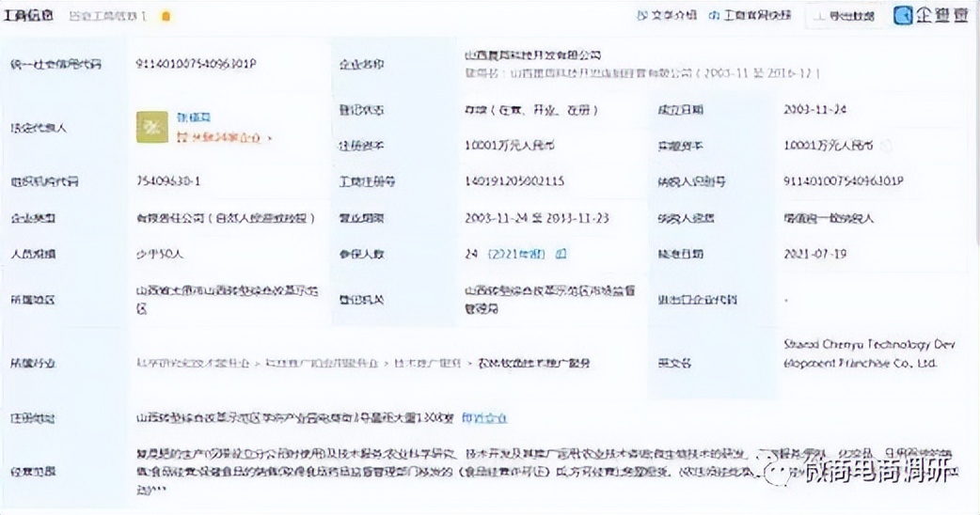Open the (2021年报) annual report link

[x=516, y=254]
